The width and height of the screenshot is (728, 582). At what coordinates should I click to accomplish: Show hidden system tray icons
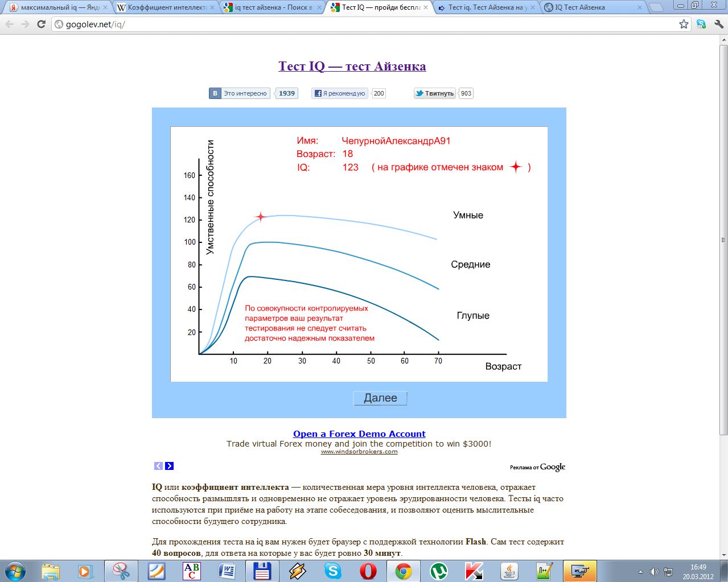click(641, 571)
